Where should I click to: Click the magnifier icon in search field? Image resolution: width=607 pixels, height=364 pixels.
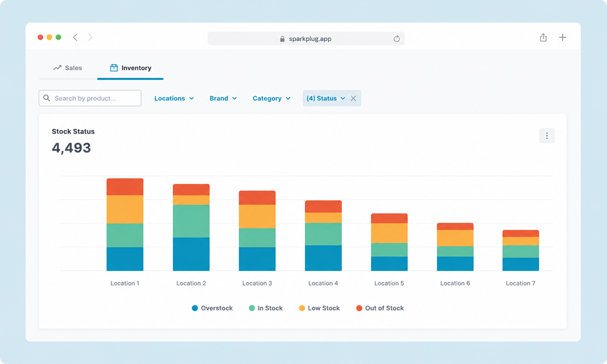tap(47, 98)
